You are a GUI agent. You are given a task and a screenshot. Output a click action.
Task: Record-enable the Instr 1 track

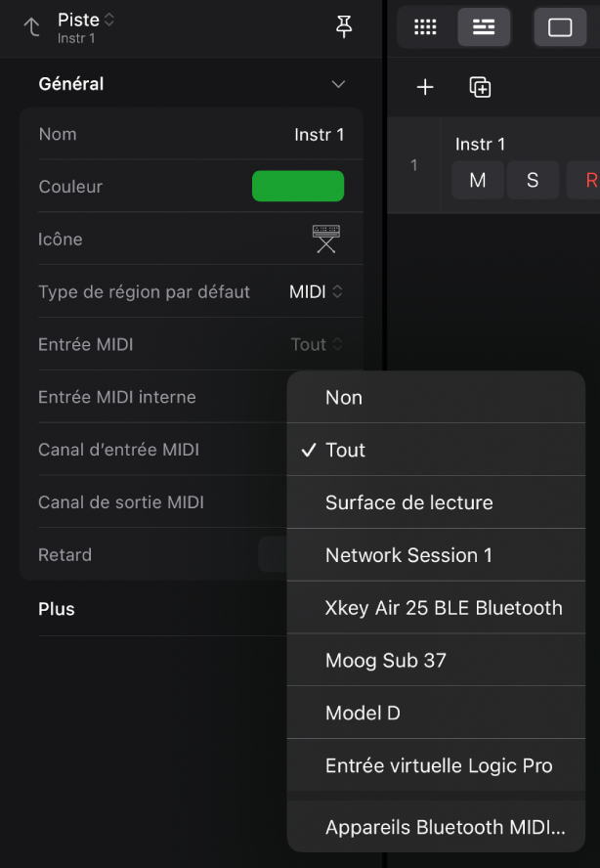(589, 180)
